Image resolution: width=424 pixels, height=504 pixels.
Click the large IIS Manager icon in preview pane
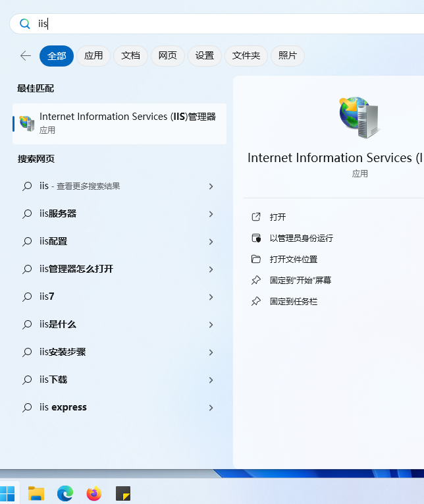[x=359, y=117]
